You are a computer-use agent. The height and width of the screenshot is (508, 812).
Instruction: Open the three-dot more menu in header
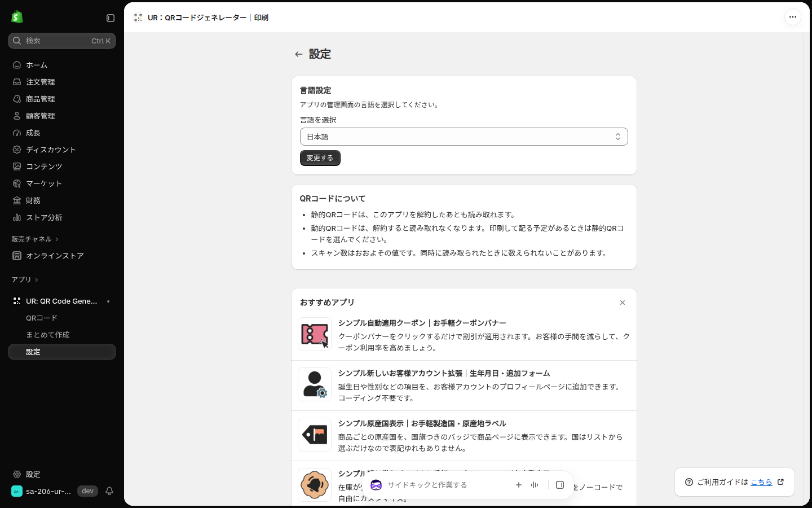click(x=793, y=17)
